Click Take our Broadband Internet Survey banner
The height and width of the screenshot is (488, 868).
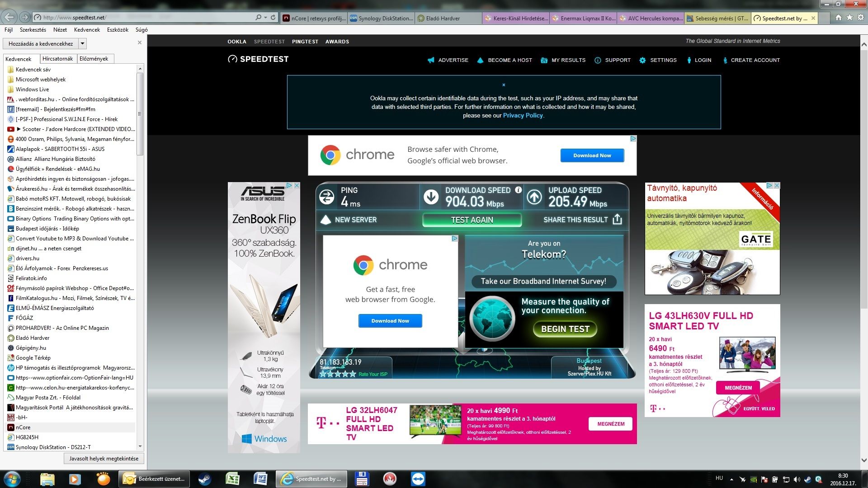[543, 281]
